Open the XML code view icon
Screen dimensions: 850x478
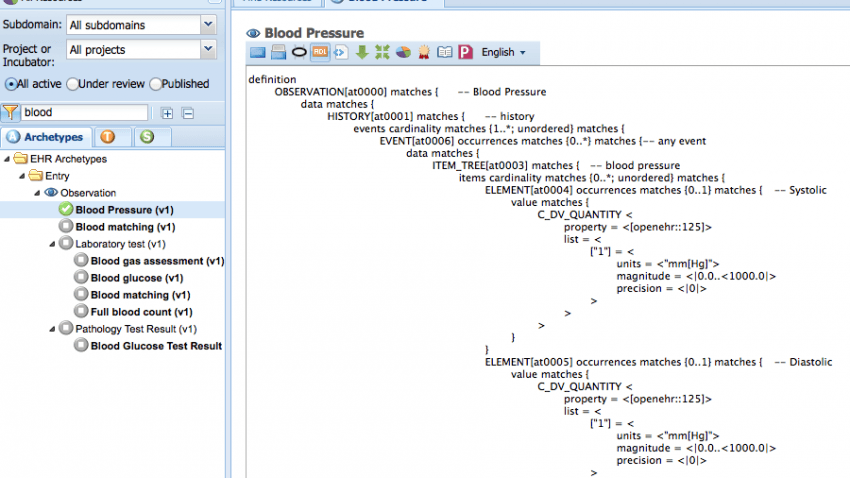click(340, 52)
